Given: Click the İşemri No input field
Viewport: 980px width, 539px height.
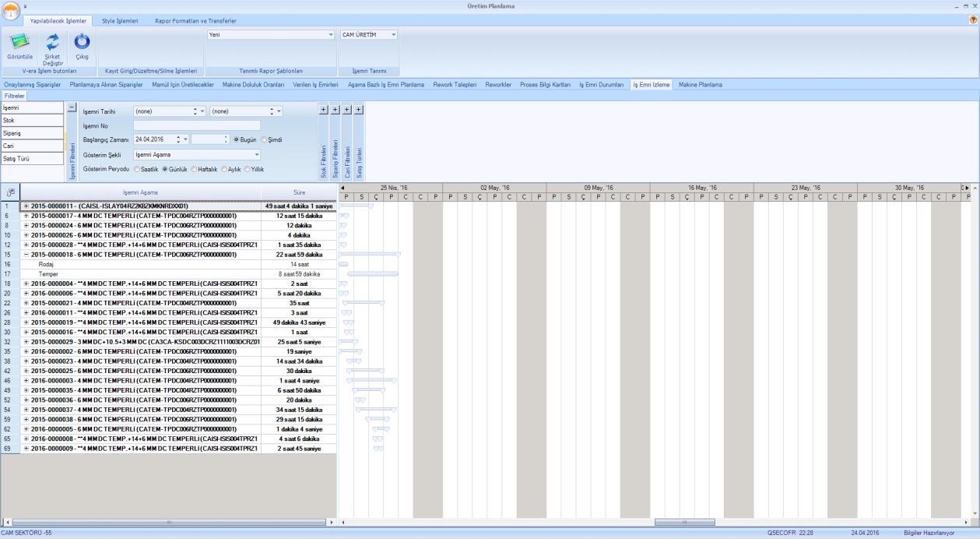Looking at the screenshot, I should coord(196,125).
